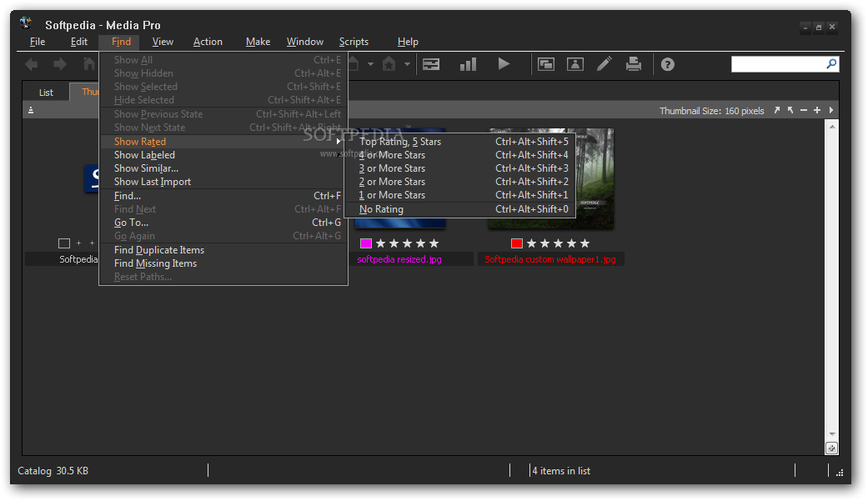Viewport: 868px width, 501px height.
Task: Expand the right-pointing arrow after the plus icon
Action: pyautogui.click(x=831, y=110)
